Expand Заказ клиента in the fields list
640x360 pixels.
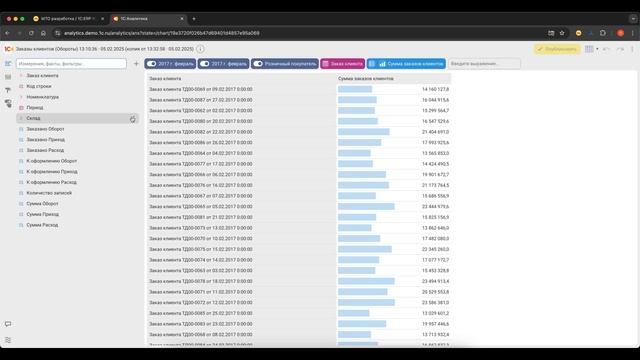click(x=21, y=76)
